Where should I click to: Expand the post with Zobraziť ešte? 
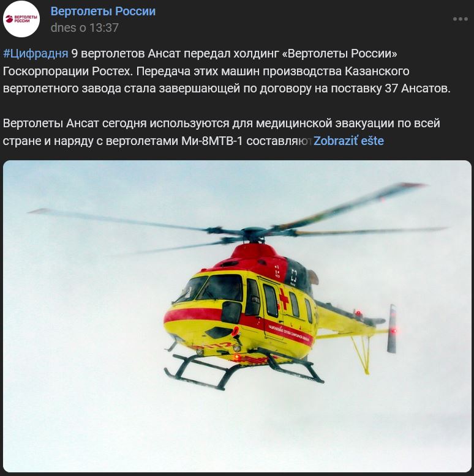pos(348,141)
